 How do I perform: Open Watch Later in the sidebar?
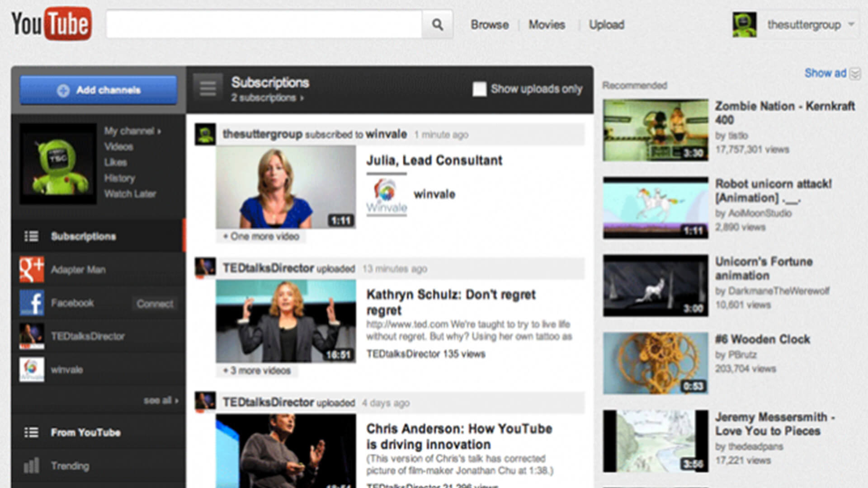(x=130, y=194)
